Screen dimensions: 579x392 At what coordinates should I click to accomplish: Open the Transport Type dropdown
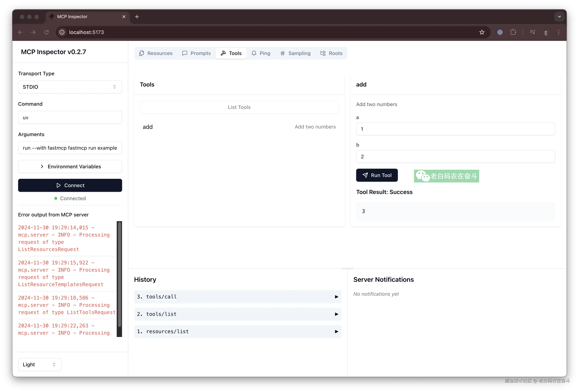tap(70, 87)
